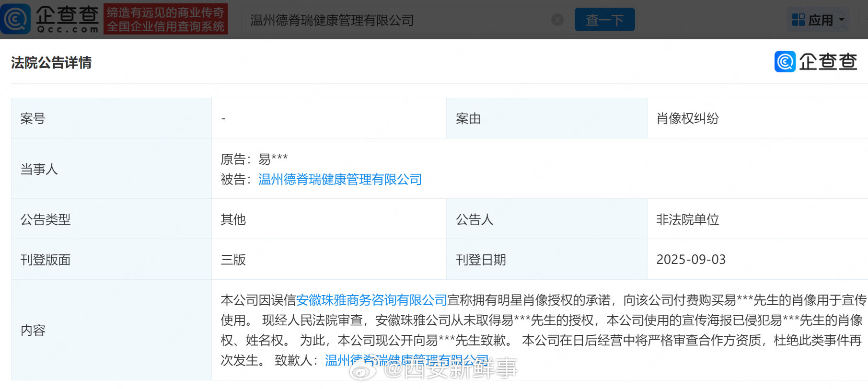Screen dimensions: 868x389
Task: Select the case cause value 肖像权纠纷
Action: tap(687, 119)
